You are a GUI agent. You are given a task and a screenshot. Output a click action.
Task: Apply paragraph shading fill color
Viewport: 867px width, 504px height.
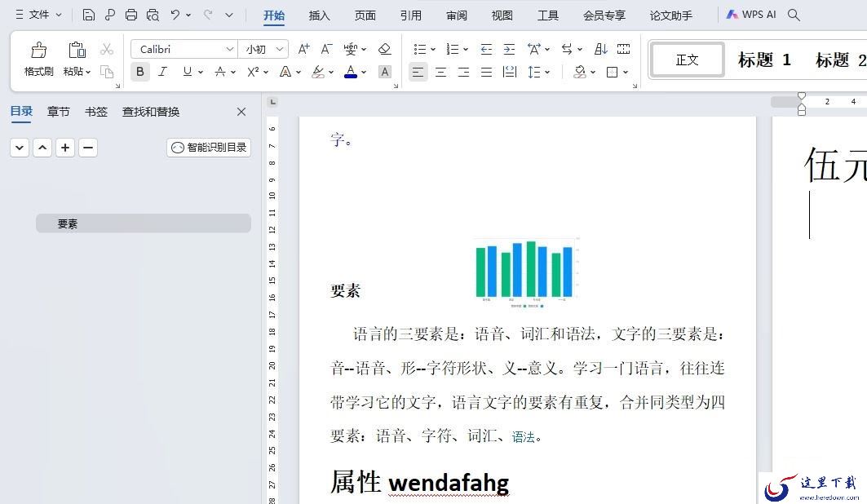(579, 72)
